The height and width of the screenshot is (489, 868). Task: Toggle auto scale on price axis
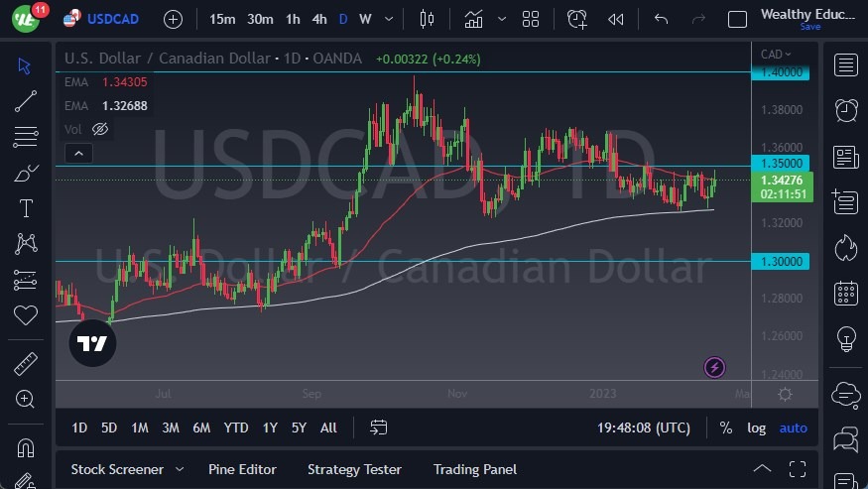793,428
